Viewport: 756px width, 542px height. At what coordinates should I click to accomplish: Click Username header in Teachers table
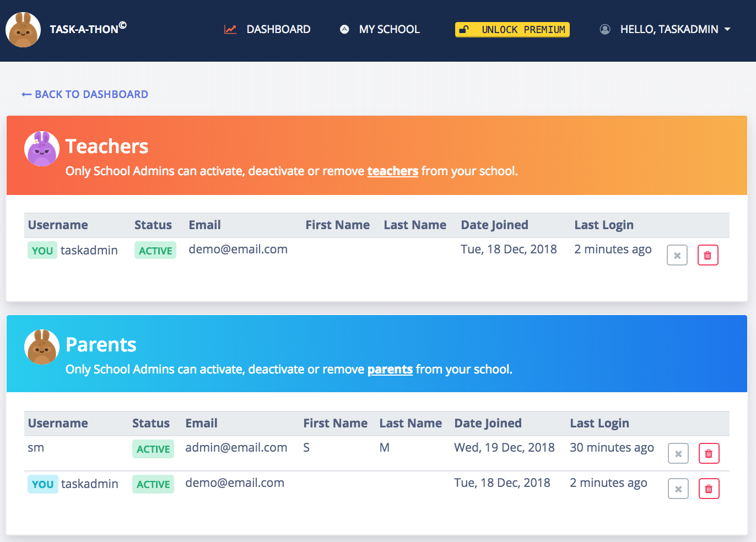(58, 225)
